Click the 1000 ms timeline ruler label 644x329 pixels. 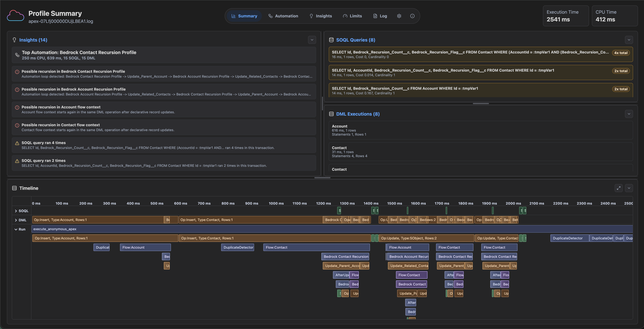[x=276, y=203]
